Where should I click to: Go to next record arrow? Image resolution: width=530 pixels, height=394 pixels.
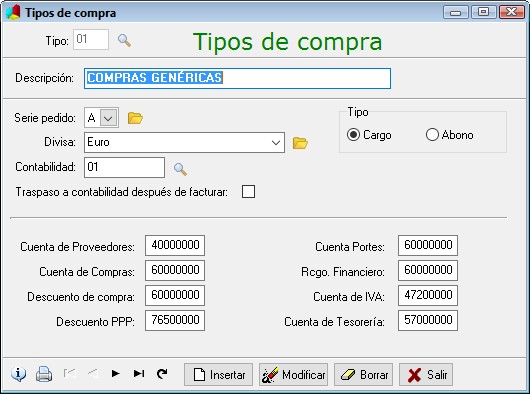click(116, 373)
